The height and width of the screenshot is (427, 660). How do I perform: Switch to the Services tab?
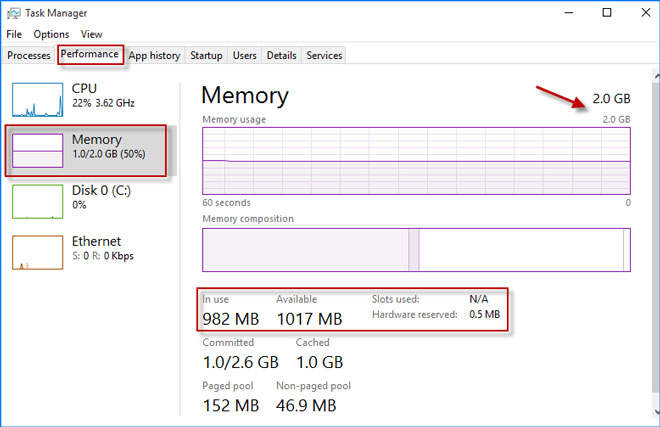click(x=324, y=55)
